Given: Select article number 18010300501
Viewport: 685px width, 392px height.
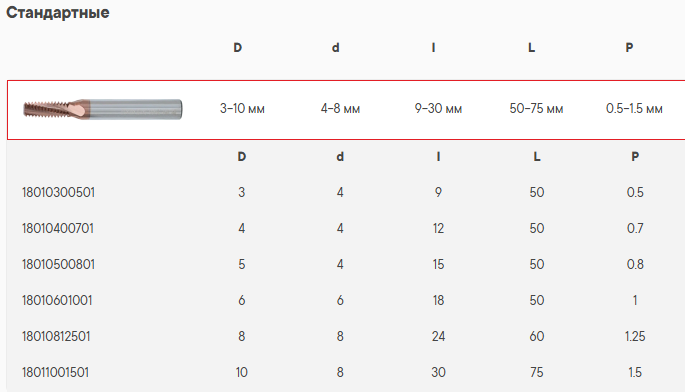Looking at the screenshot, I should pos(59,192).
